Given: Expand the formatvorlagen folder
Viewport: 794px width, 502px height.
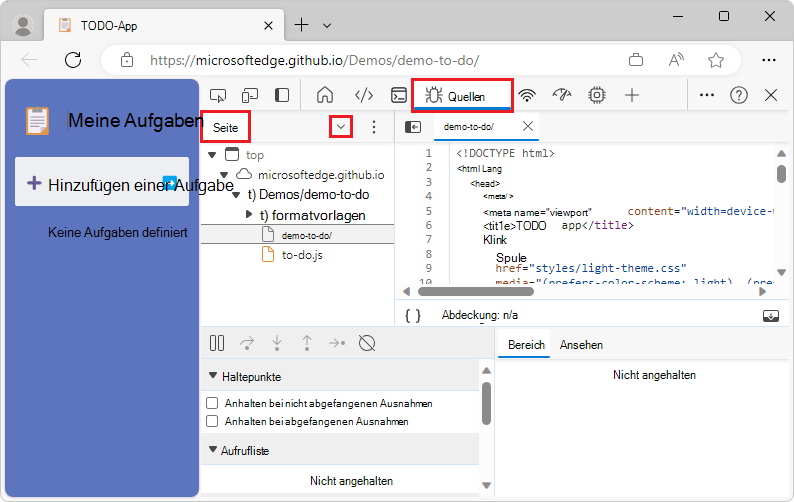Looking at the screenshot, I should (x=249, y=215).
